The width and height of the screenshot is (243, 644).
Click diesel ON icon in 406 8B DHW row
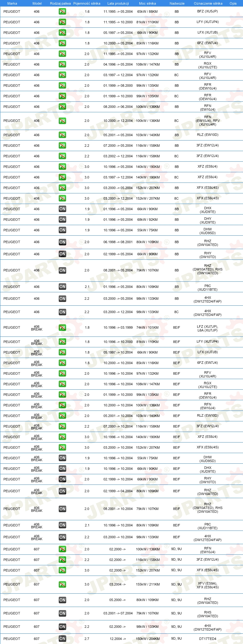click(62, 230)
